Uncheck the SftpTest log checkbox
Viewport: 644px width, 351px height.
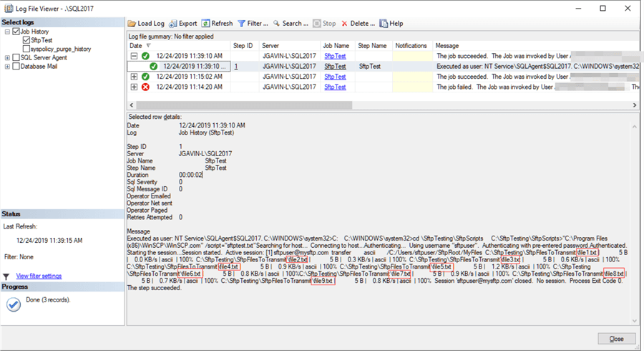coord(26,40)
